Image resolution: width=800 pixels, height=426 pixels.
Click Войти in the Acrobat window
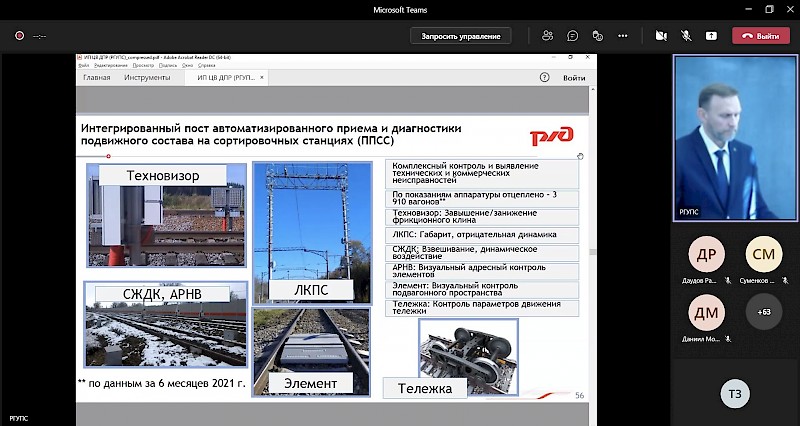click(x=574, y=77)
